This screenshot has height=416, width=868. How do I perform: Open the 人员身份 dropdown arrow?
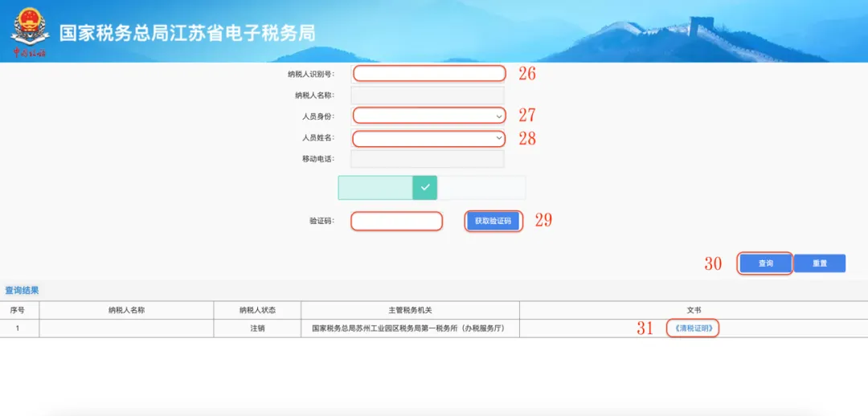pyautogui.click(x=499, y=116)
